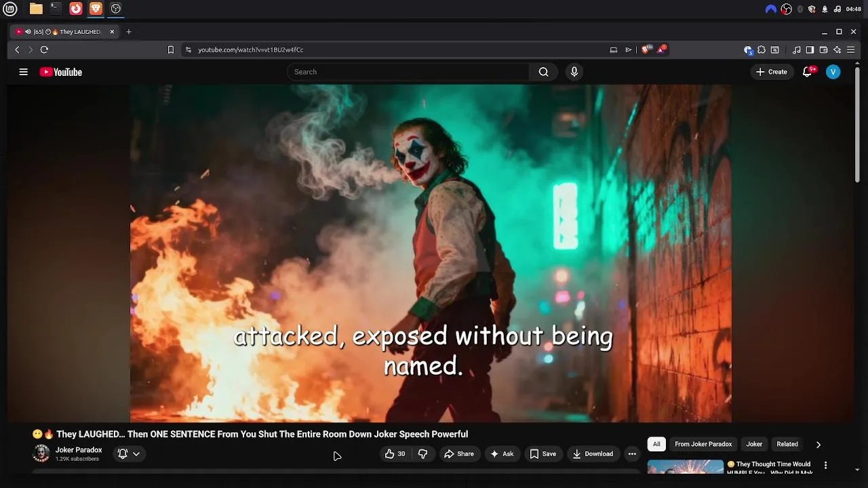The image size is (868, 488).
Task: Open YouTube notifications bell
Action: (807, 72)
